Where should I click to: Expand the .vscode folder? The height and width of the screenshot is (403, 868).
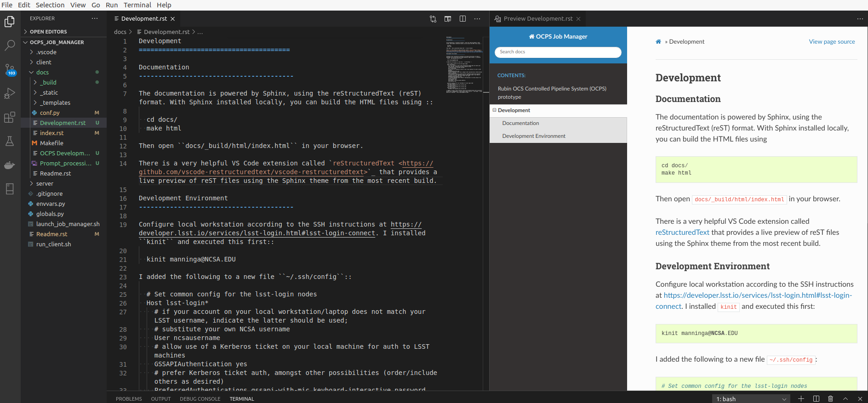(63, 52)
